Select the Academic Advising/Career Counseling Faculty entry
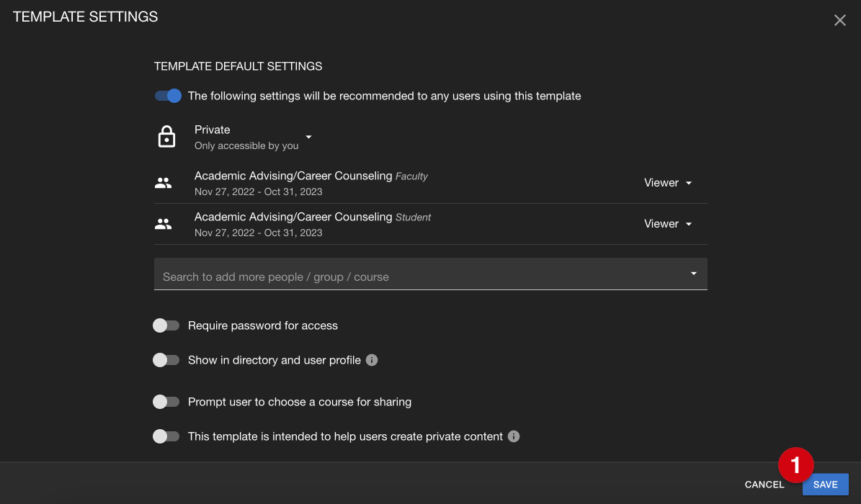 click(x=311, y=183)
